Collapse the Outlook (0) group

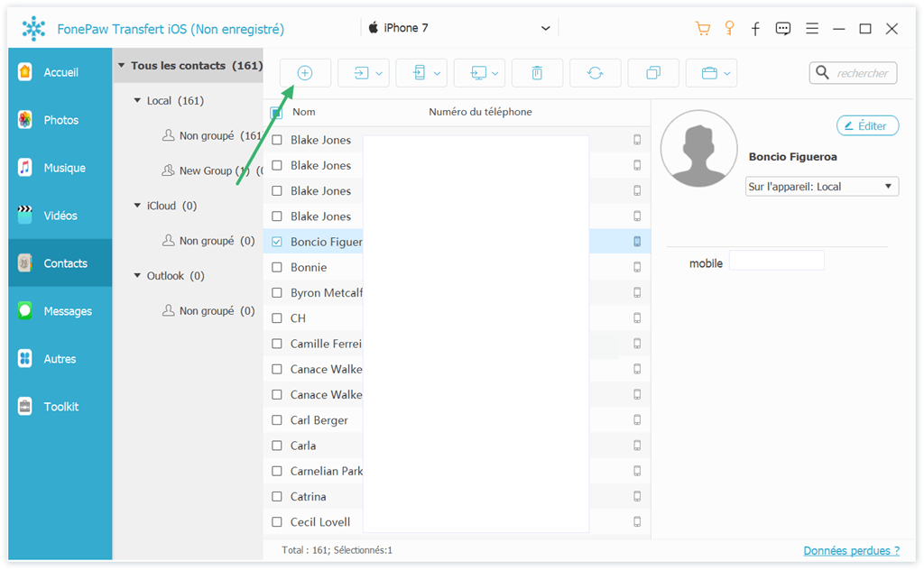[x=137, y=276]
